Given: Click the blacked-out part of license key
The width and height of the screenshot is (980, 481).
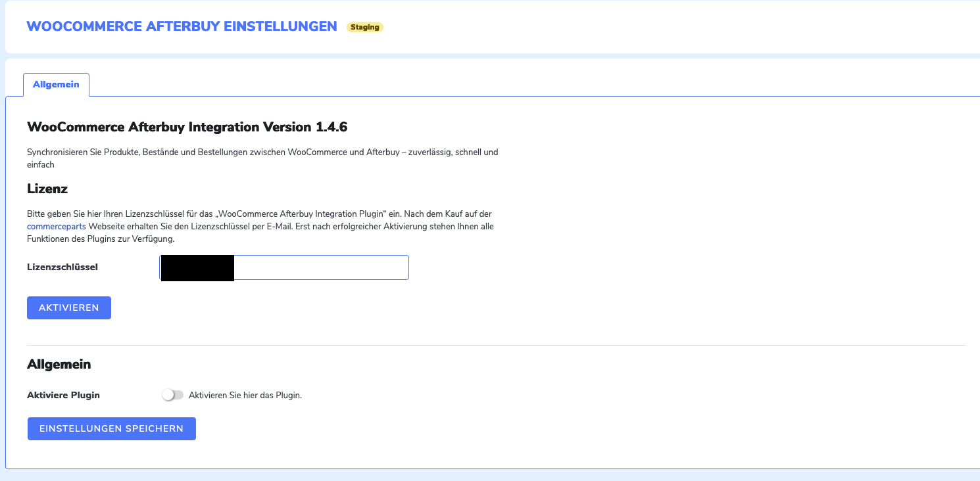Looking at the screenshot, I should [x=197, y=268].
